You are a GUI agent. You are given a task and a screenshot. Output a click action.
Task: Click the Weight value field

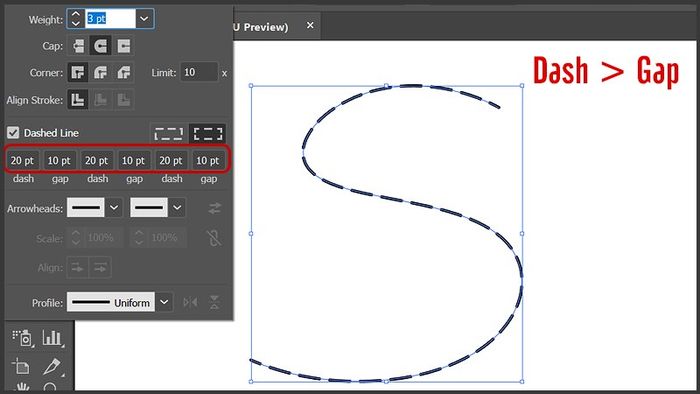tap(110, 19)
